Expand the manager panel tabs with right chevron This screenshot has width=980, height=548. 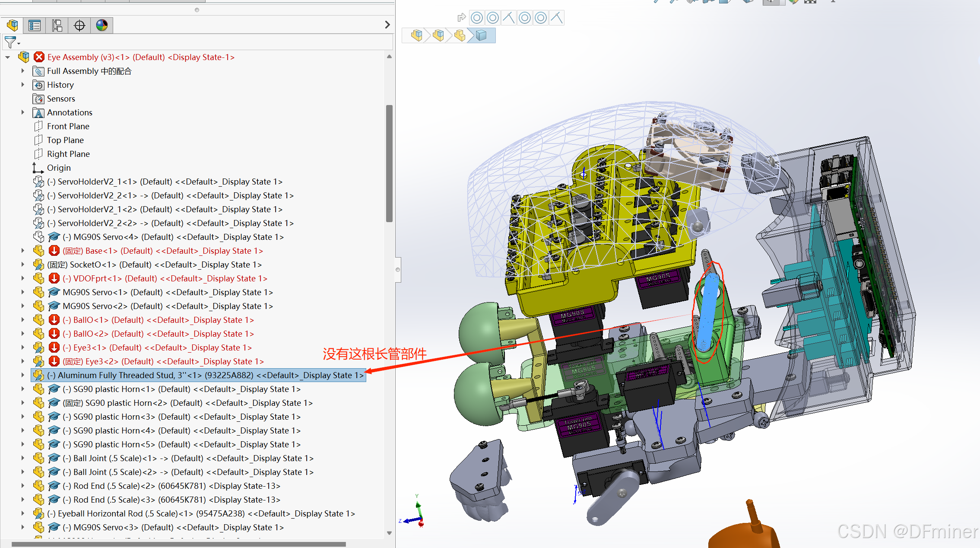(387, 25)
